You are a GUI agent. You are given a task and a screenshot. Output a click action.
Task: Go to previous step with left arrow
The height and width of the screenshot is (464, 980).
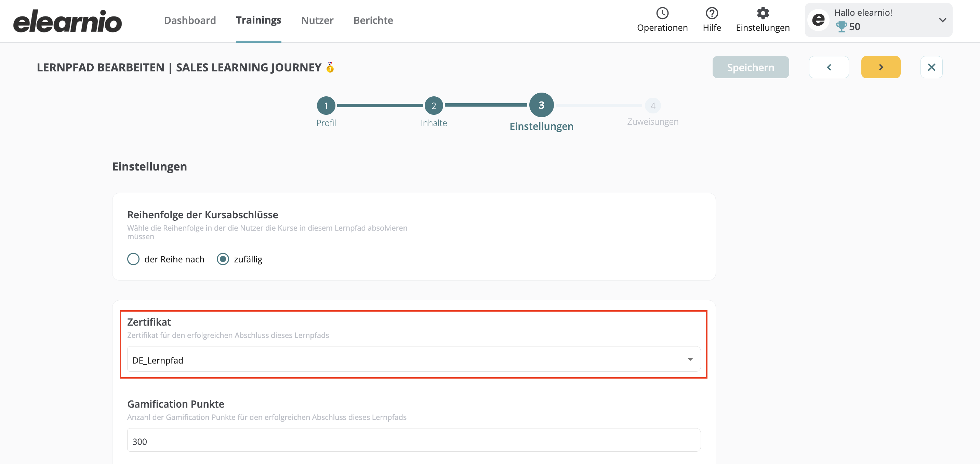[829, 67]
